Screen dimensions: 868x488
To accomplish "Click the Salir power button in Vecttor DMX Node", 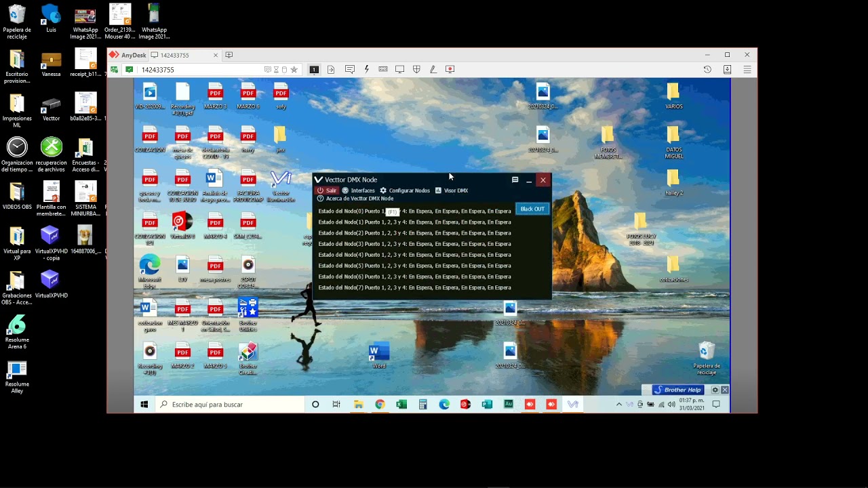I will pos(327,190).
